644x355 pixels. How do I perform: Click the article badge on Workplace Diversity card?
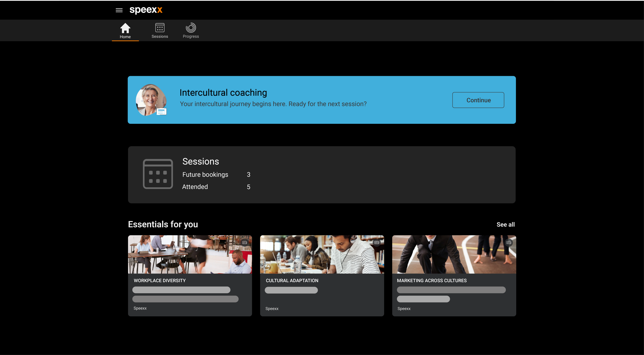click(x=245, y=242)
